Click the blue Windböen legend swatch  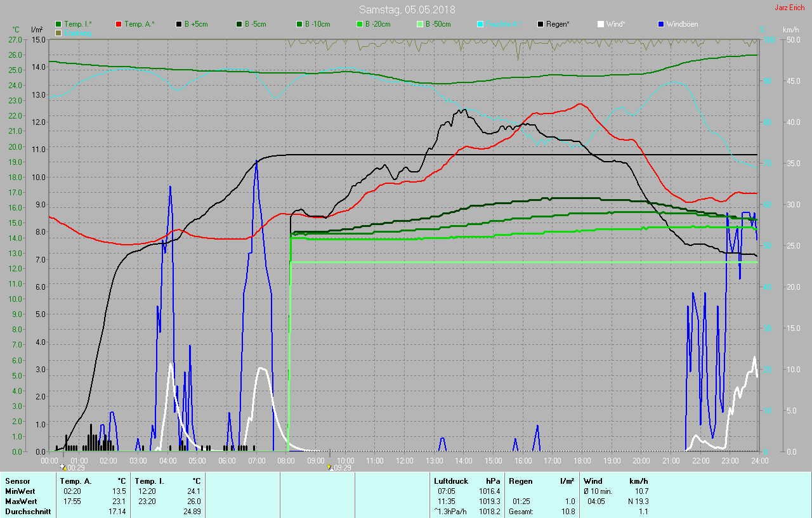661,24
